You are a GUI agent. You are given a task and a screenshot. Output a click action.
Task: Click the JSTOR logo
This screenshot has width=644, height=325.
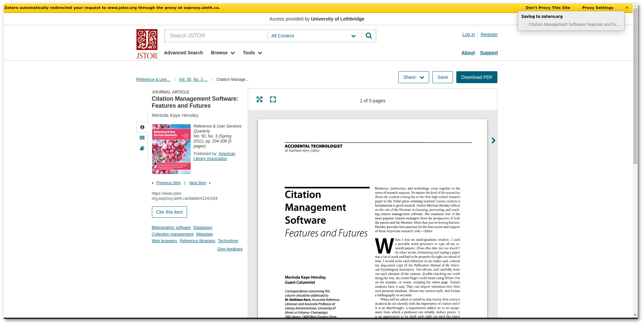click(147, 44)
